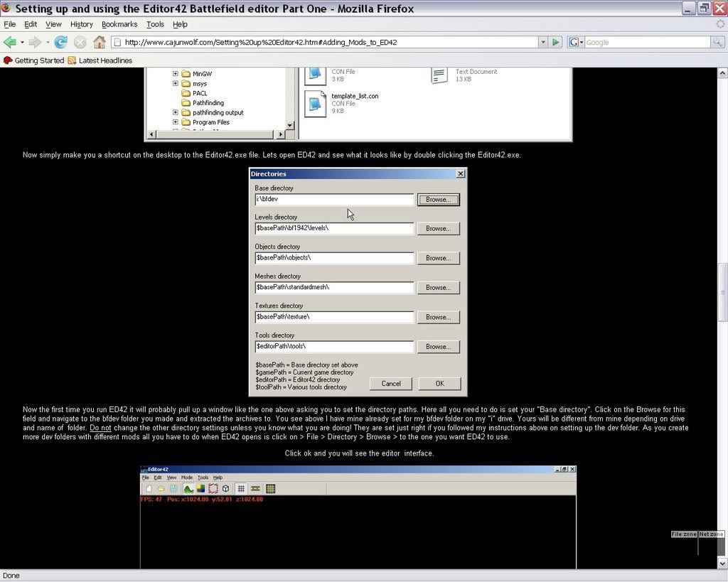Expand the msys folder tree node
This screenshot has height=582, width=728.
[x=175, y=83]
